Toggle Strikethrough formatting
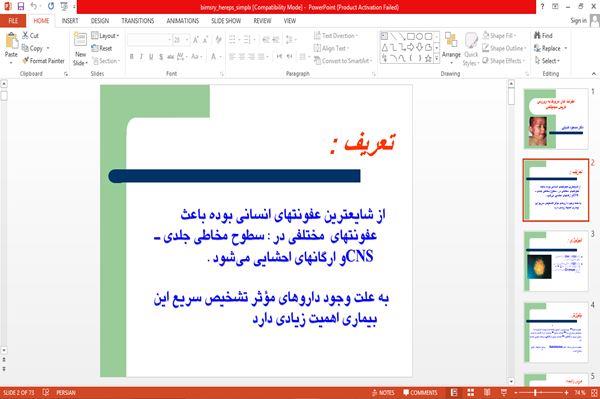This screenshot has width=600, height=399. 171,57
